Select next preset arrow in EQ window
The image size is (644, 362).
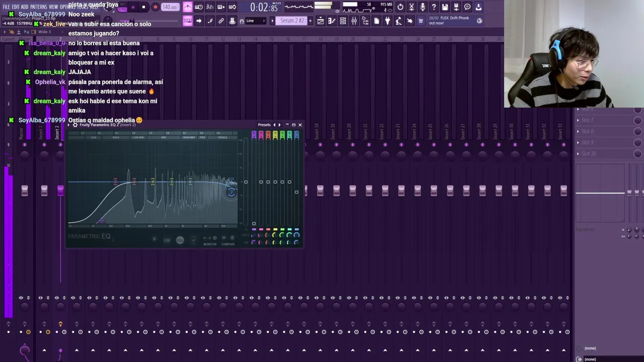(280, 125)
